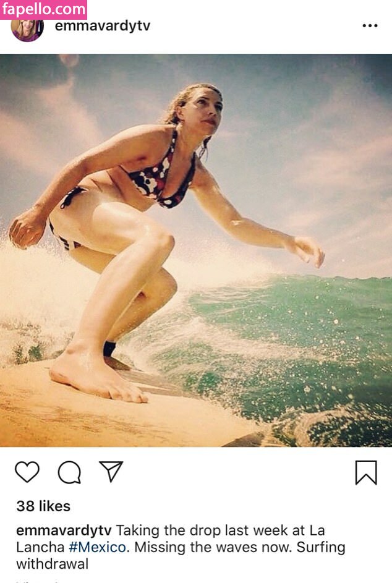392x583 pixels.
Task: Click the 'Surfing withdrawal' caption text
Action: (181, 555)
